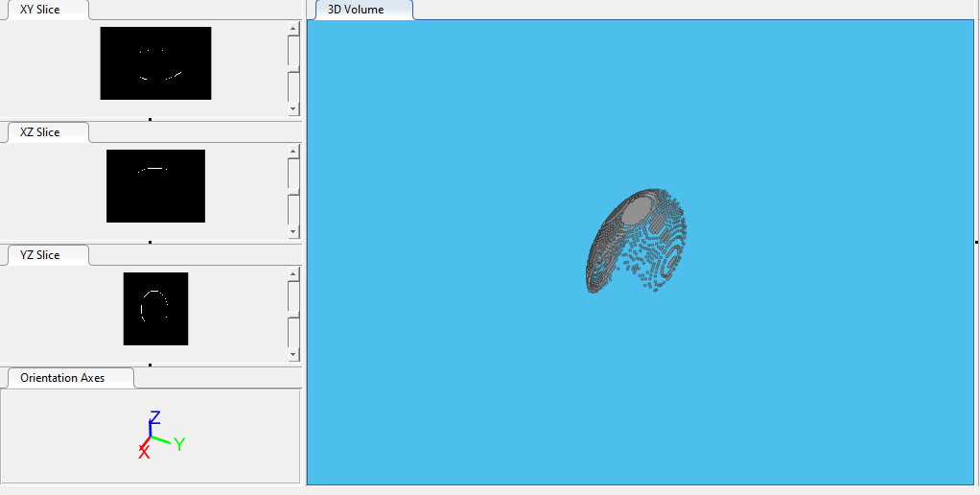Open the Orientation Axes tab
Viewport: 980px width, 495px height.
coord(62,378)
